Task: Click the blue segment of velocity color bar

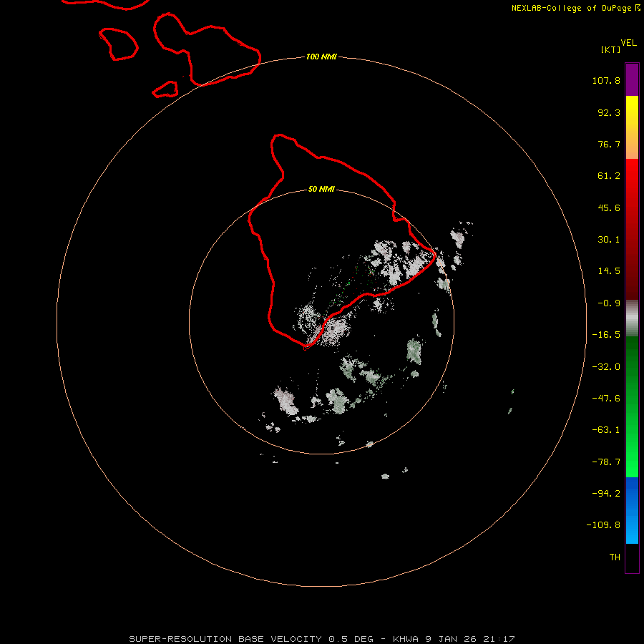Action: [x=632, y=510]
